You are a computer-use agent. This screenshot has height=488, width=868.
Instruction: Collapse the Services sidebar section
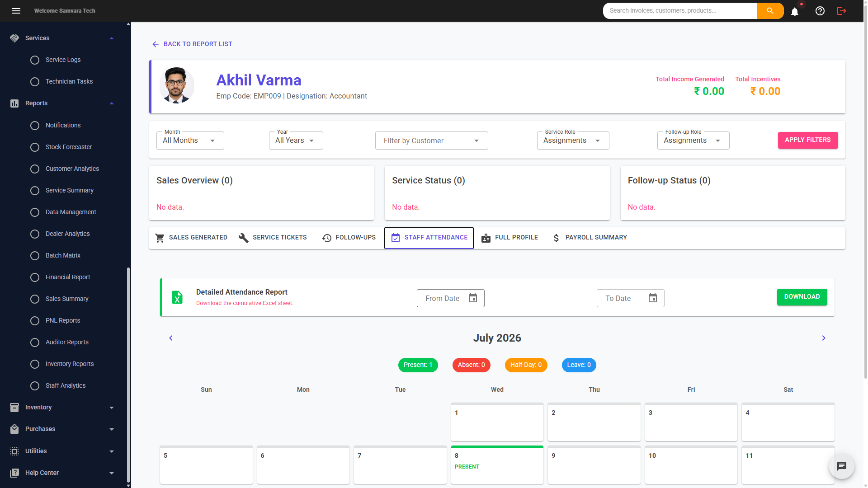coord(112,38)
